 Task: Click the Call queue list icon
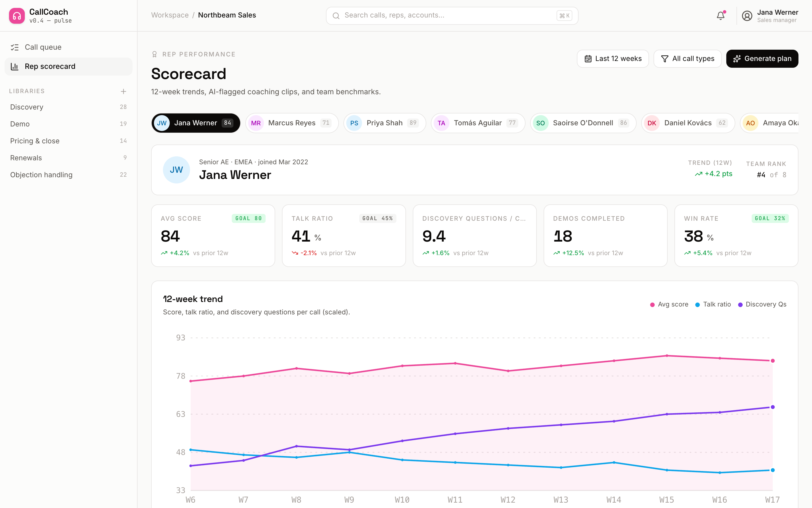(14, 47)
